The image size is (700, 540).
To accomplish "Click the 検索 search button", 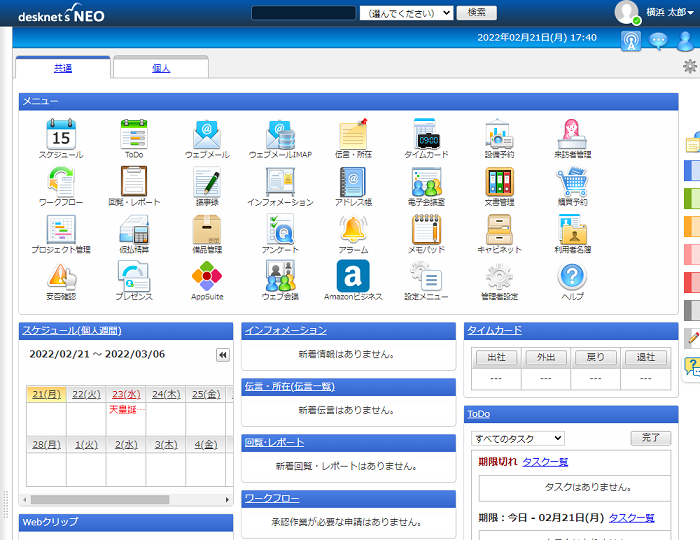I will tap(476, 12).
